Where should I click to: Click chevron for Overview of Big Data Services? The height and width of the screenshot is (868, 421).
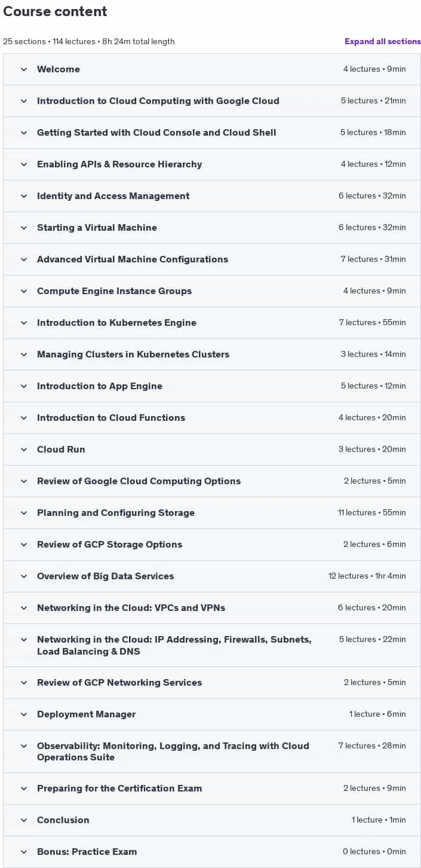coord(24,576)
